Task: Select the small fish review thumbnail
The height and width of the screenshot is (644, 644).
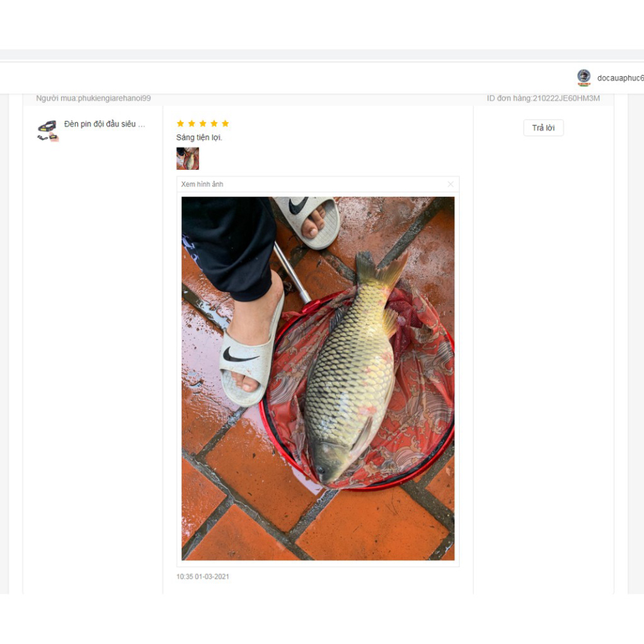Action: click(188, 159)
